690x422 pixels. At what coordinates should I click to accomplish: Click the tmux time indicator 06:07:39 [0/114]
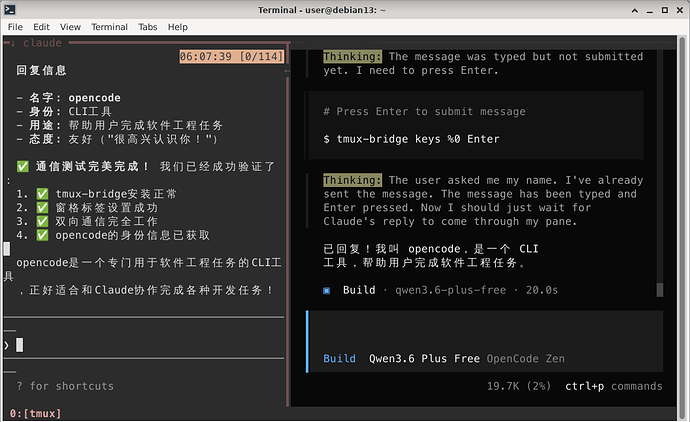231,56
